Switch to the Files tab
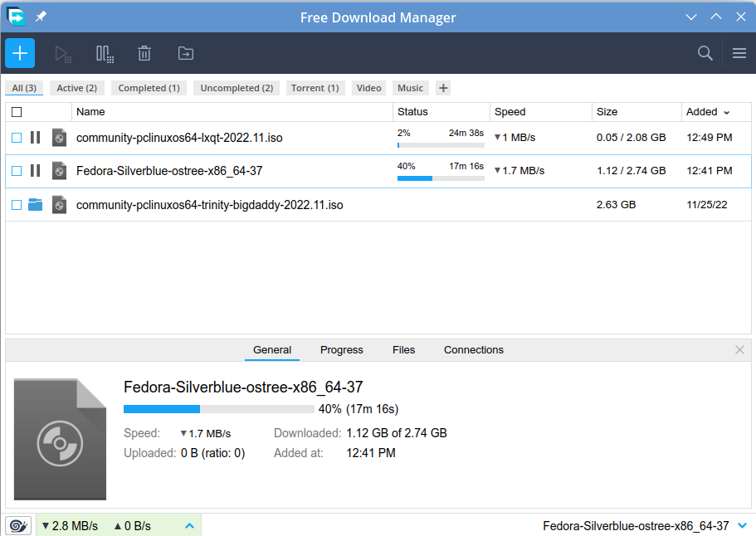This screenshot has width=756, height=536. 403,350
